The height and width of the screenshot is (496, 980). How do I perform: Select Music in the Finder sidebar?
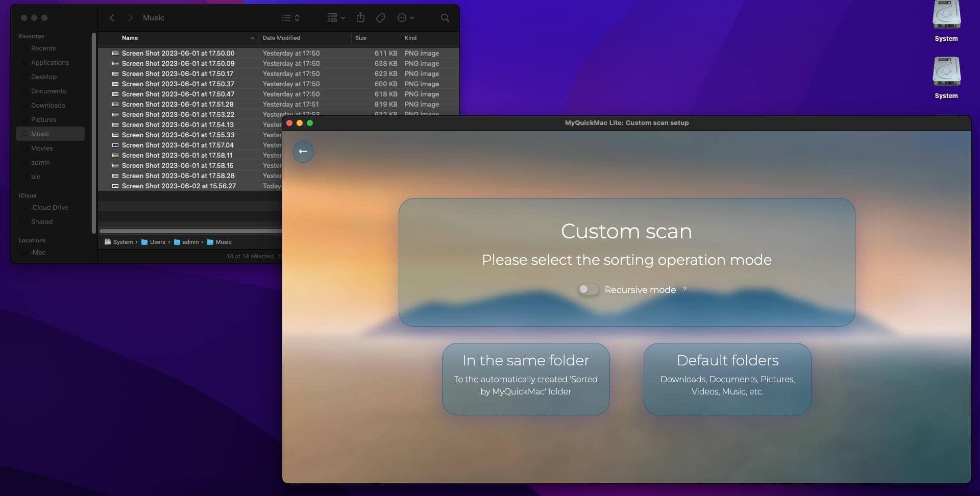[x=50, y=134]
